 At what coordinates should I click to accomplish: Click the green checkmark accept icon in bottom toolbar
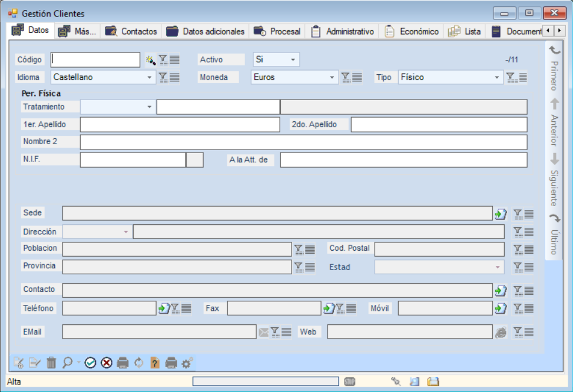[x=90, y=363]
